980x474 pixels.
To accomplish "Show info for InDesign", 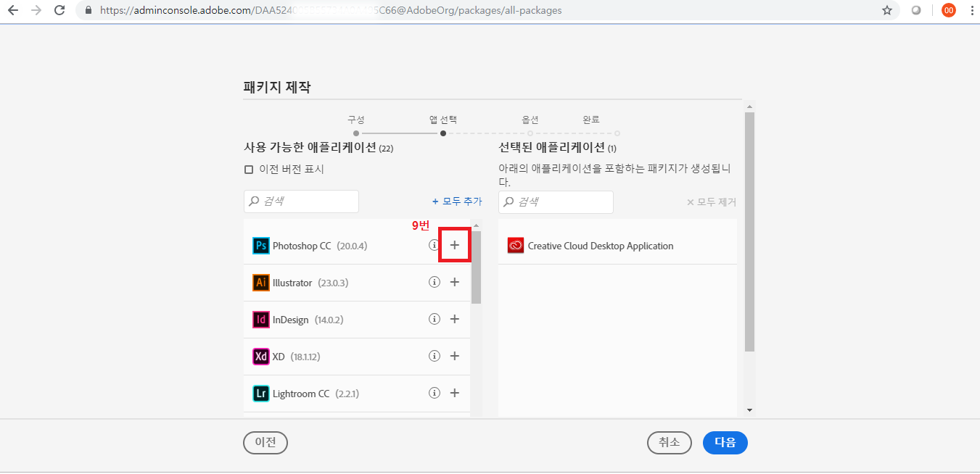I will click(435, 319).
